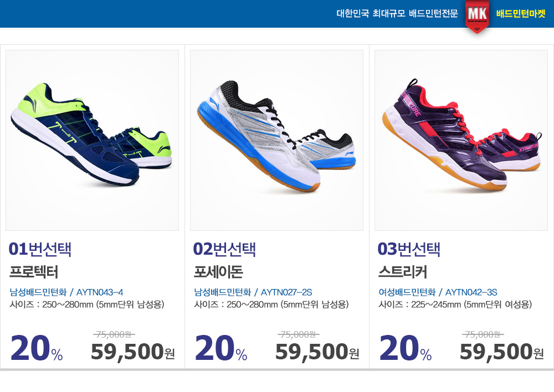Click model code AYTN027-2S link
Image resolution: width=554 pixels, height=392 pixels.
coord(286,292)
